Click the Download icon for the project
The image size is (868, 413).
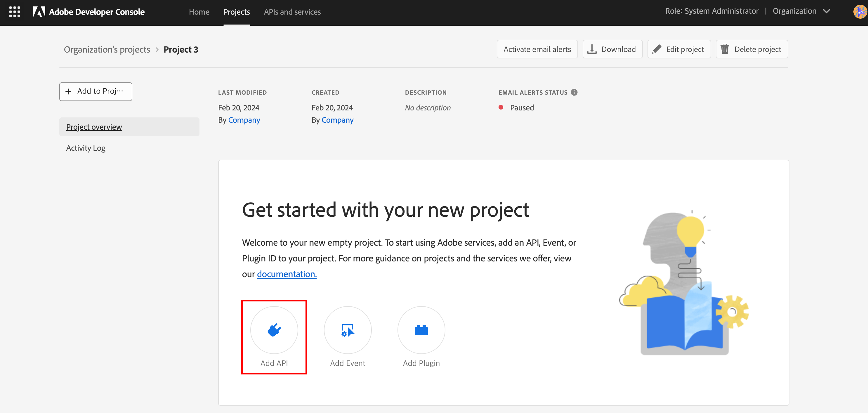pyautogui.click(x=592, y=49)
